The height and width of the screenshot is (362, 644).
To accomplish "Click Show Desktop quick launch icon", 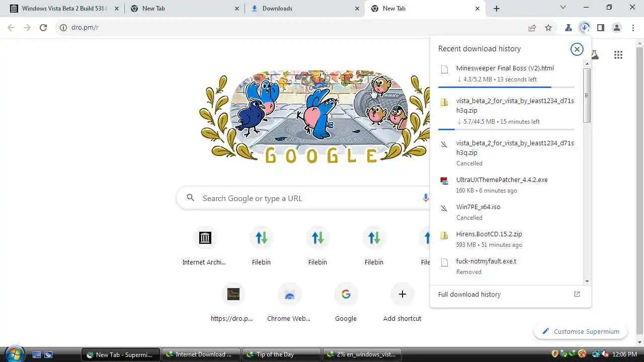I will coord(37,354).
